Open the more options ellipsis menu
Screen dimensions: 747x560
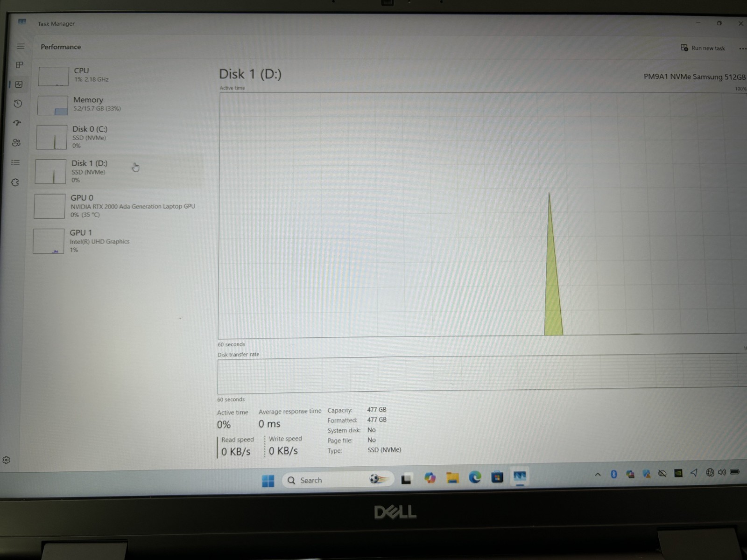click(x=742, y=49)
